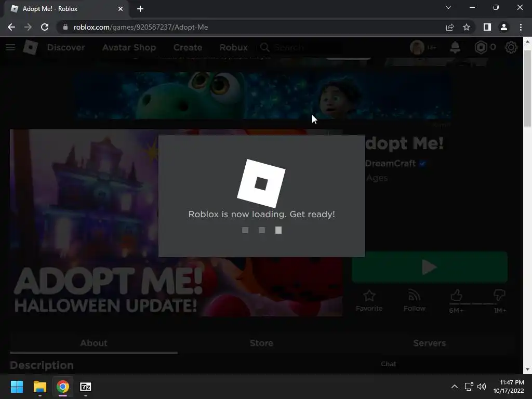The image size is (532, 399).
Task: Open 7-Zip from the taskbar
Action: (x=86, y=387)
